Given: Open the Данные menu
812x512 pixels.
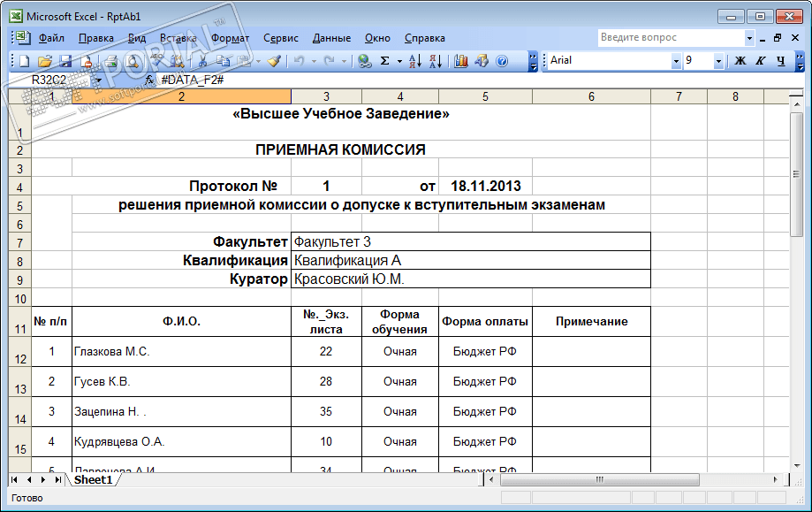Looking at the screenshot, I should 331,38.
